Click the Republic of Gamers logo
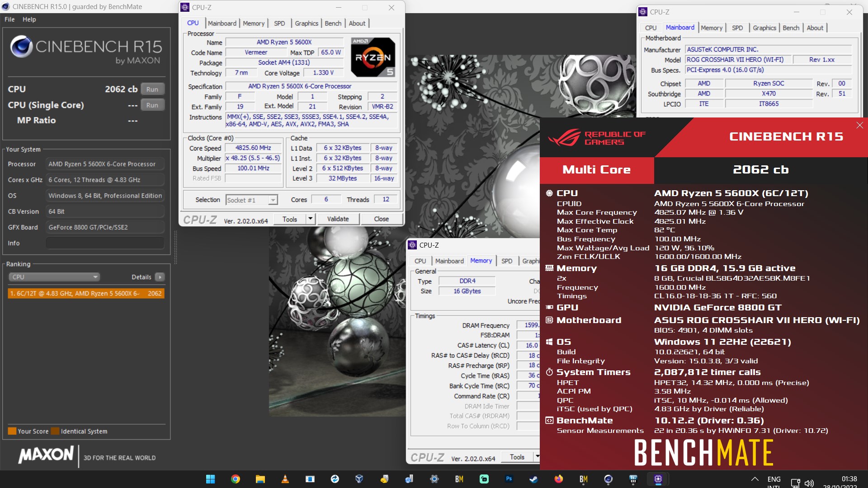Viewport: 868px width, 488px height. pos(597,138)
